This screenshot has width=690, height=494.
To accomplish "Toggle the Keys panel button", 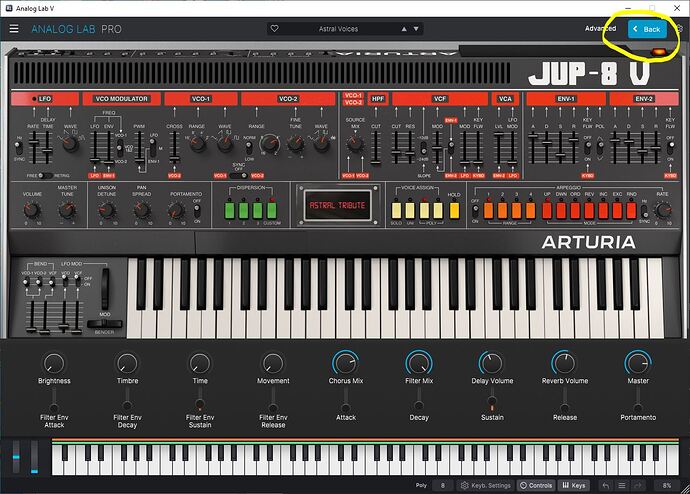I will [x=574, y=485].
